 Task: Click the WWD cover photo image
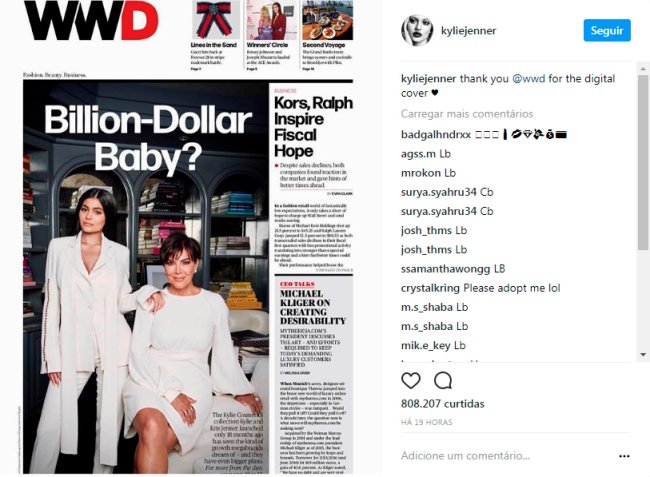pyautogui.click(x=188, y=237)
